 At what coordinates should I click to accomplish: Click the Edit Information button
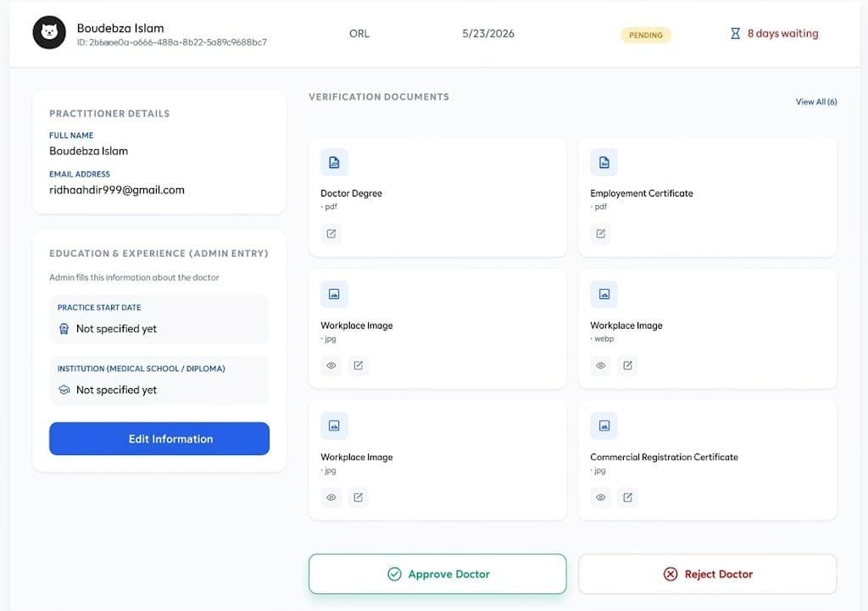click(159, 439)
